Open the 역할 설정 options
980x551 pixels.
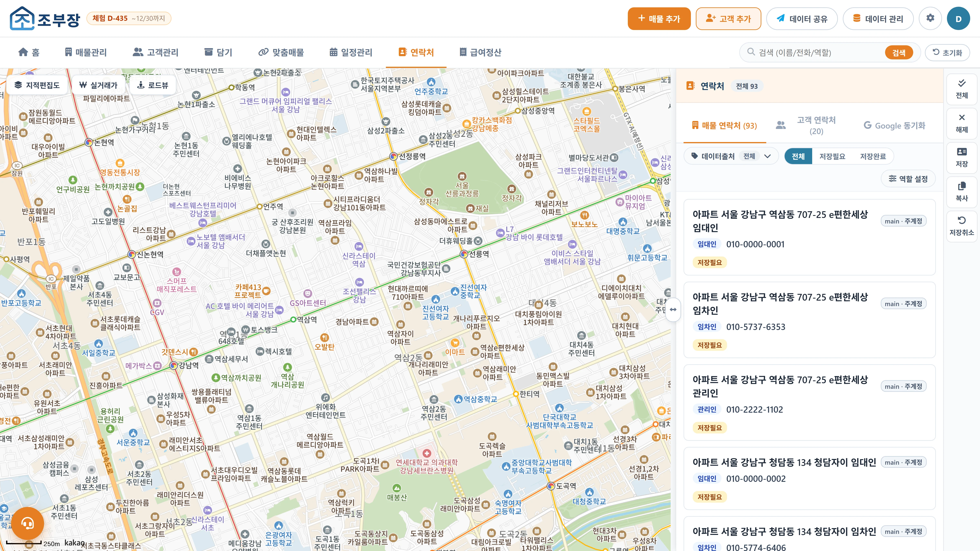pyautogui.click(x=908, y=179)
